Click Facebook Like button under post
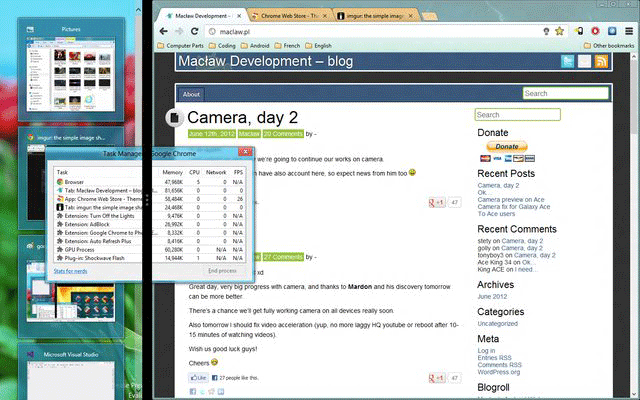Image resolution: width=640 pixels, height=400 pixels. pyautogui.click(x=198, y=378)
